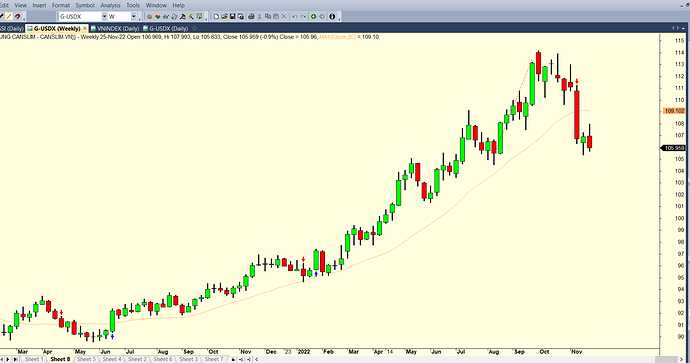
Task: Click the Copy icon
Action: click(268, 17)
